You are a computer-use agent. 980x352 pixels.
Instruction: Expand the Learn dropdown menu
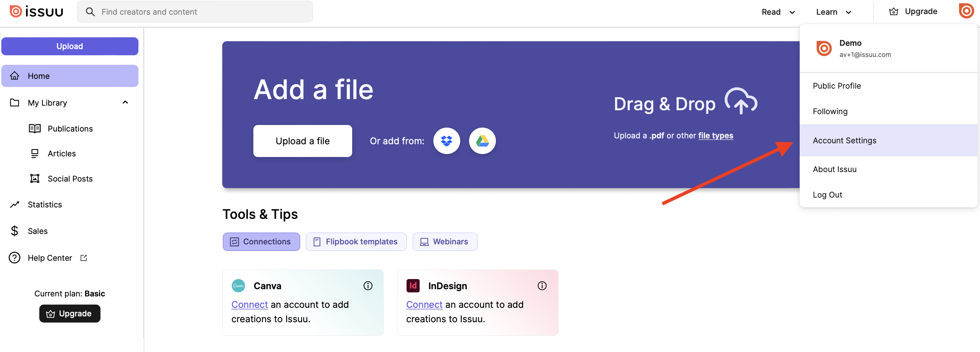(834, 12)
